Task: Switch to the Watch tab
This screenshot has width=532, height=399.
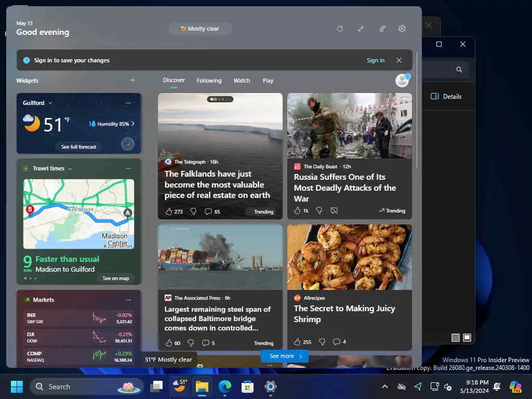Action: click(x=242, y=81)
